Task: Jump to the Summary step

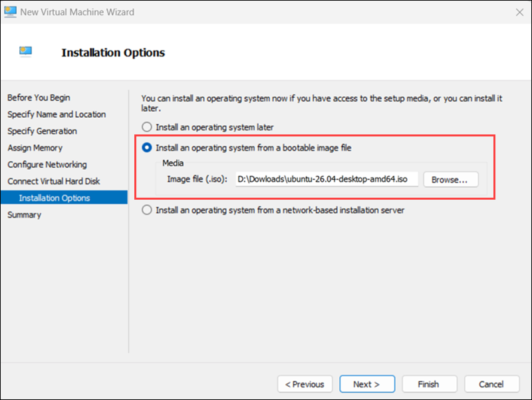Action: [x=24, y=214]
